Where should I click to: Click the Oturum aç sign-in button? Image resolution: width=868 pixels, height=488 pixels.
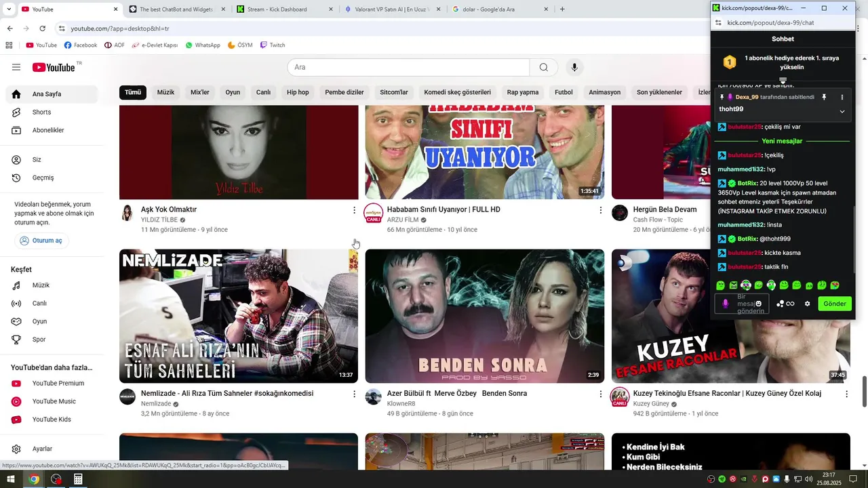coord(41,241)
